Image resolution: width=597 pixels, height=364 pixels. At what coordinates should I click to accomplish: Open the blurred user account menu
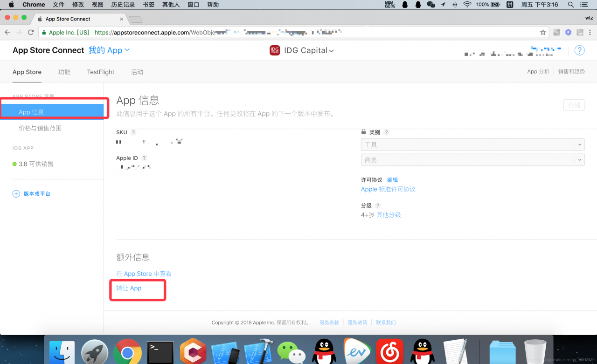coord(513,51)
